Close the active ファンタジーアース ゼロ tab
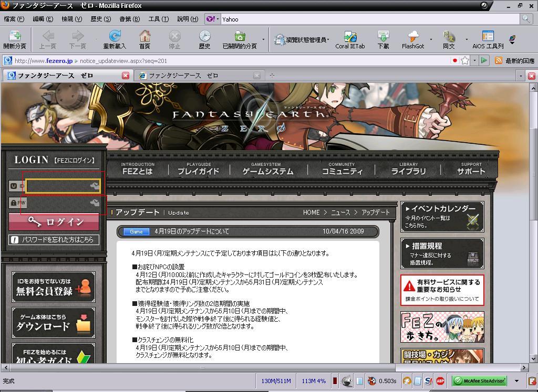 [126, 76]
